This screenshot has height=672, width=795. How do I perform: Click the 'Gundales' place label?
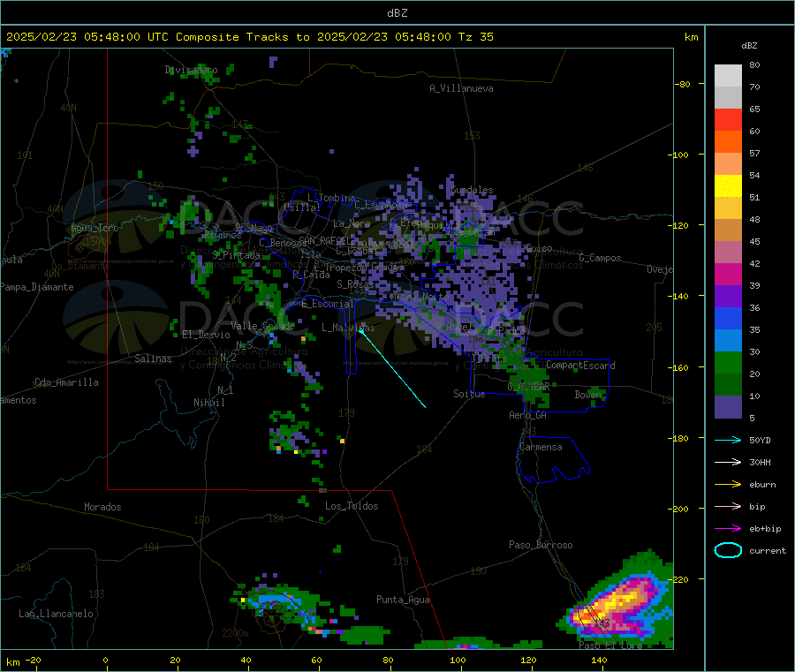(472, 190)
